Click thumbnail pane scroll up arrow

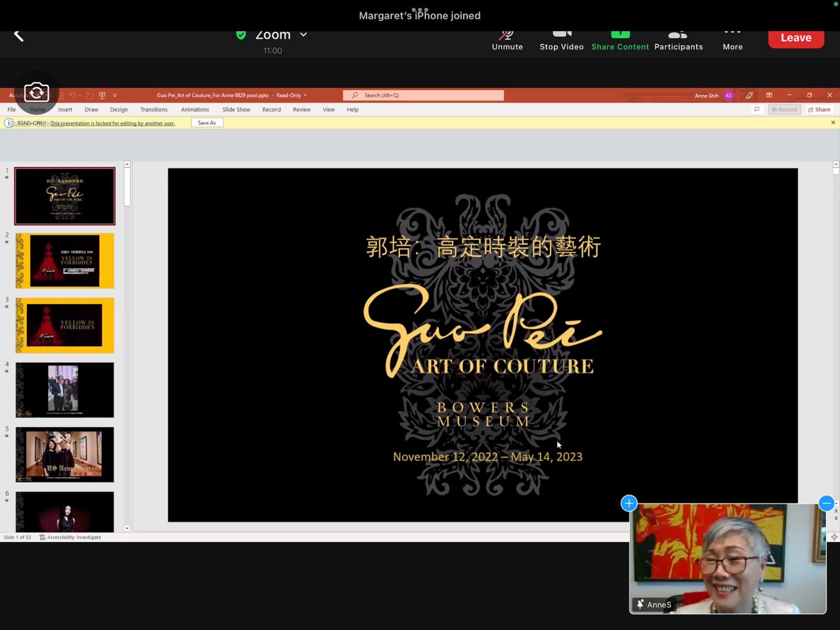[x=127, y=164]
